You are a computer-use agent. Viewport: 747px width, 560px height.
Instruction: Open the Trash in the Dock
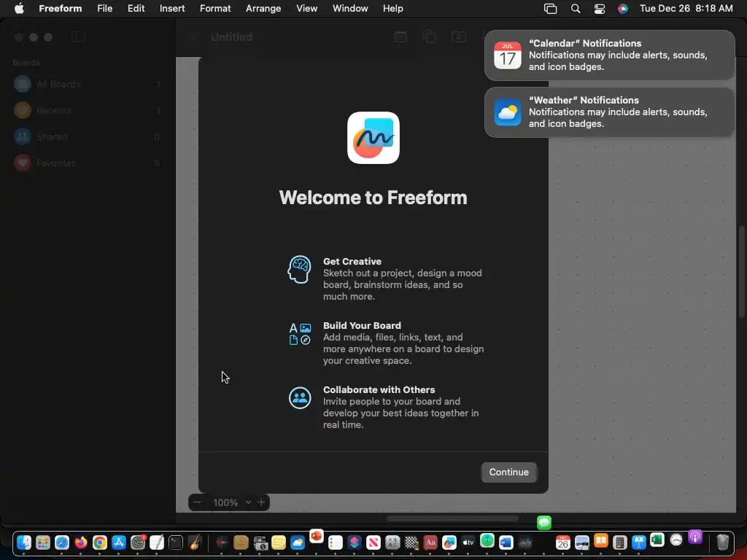tap(723, 542)
